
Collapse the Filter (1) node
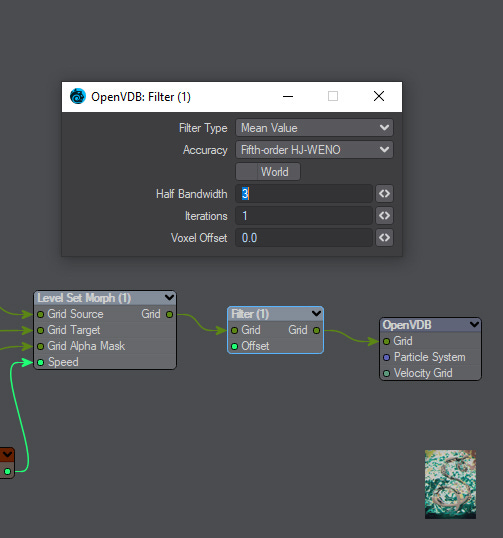316,313
